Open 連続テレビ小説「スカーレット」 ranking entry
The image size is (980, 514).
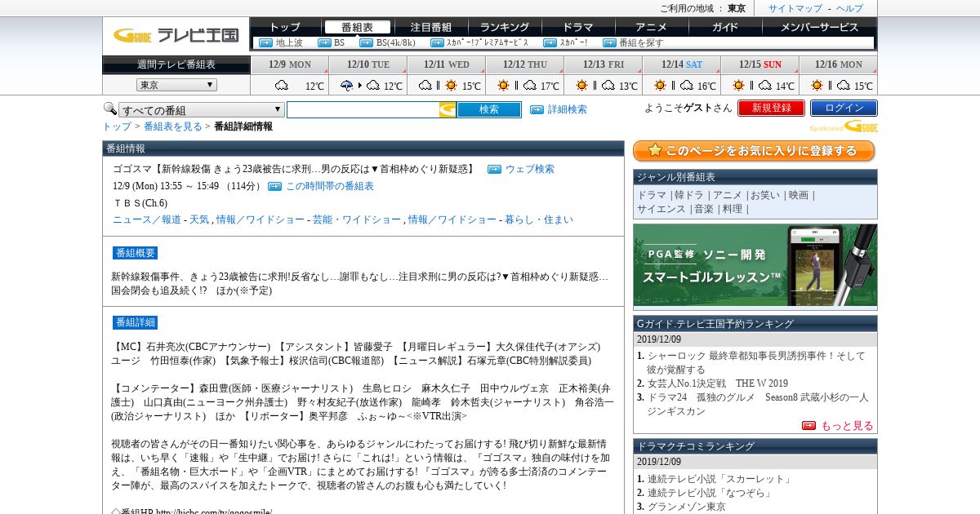pos(719,479)
